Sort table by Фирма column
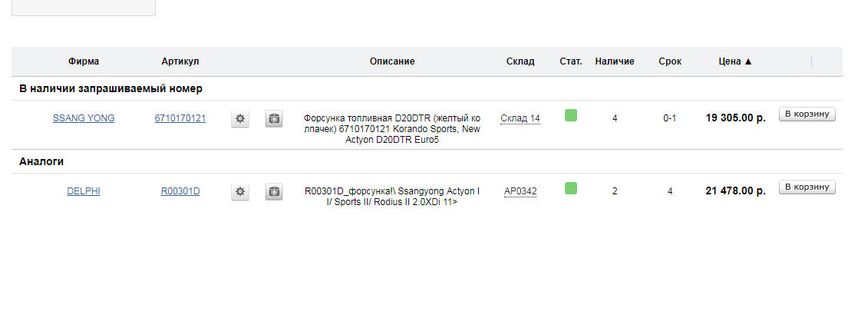Screen dimensions: 868x328 [84, 61]
